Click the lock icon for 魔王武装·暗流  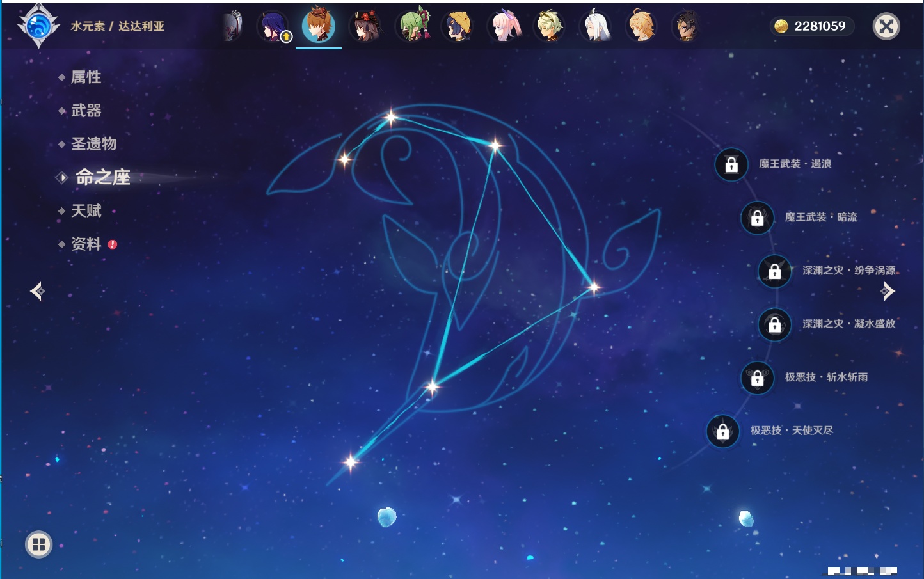click(757, 218)
